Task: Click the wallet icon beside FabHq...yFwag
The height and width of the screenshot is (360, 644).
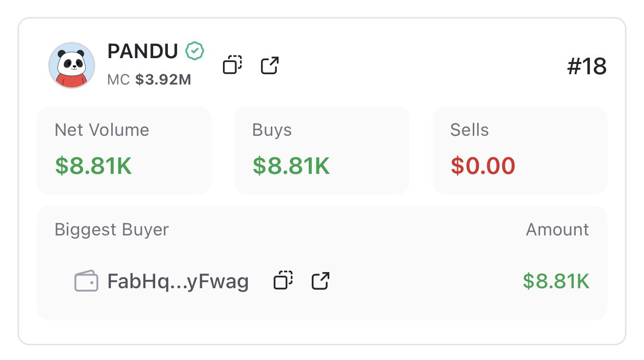Action: (86, 282)
